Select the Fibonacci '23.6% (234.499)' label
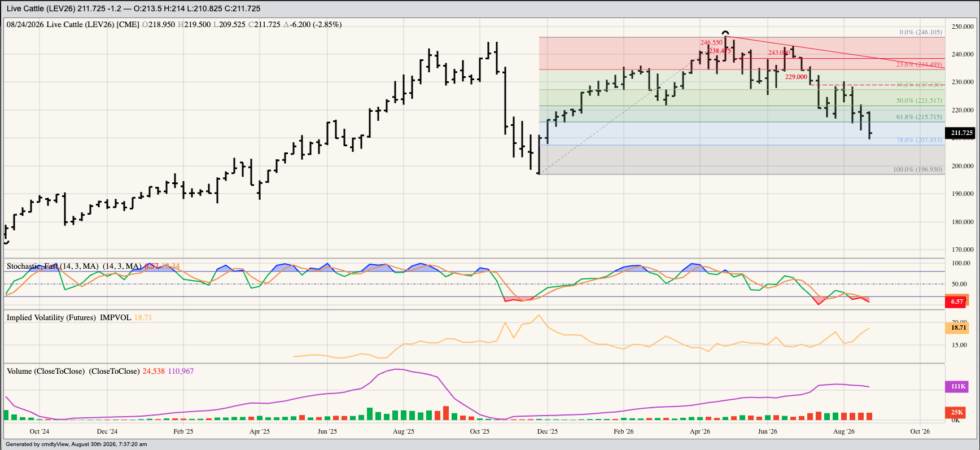 pyautogui.click(x=919, y=64)
